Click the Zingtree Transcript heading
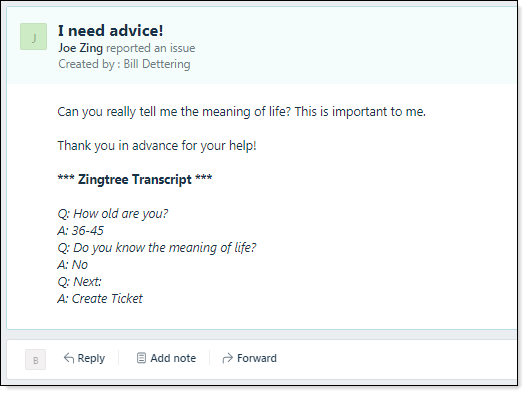 coord(135,180)
